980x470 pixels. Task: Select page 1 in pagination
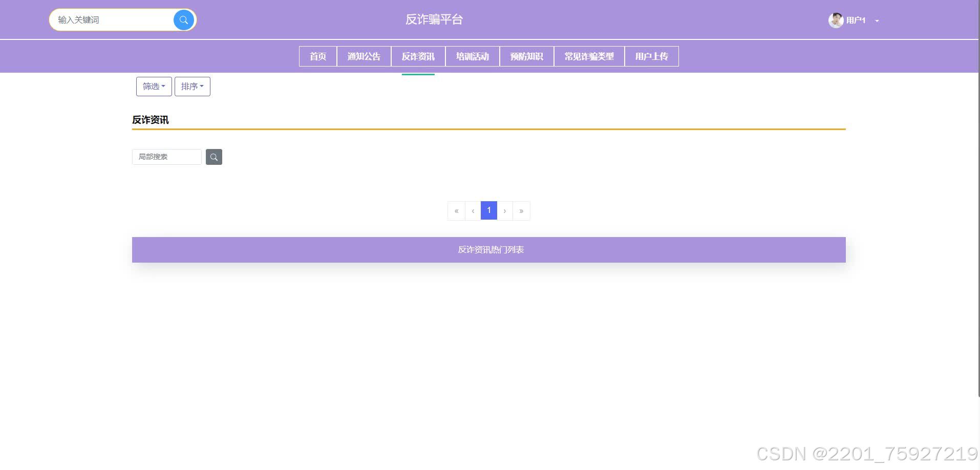pyautogui.click(x=489, y=210)
